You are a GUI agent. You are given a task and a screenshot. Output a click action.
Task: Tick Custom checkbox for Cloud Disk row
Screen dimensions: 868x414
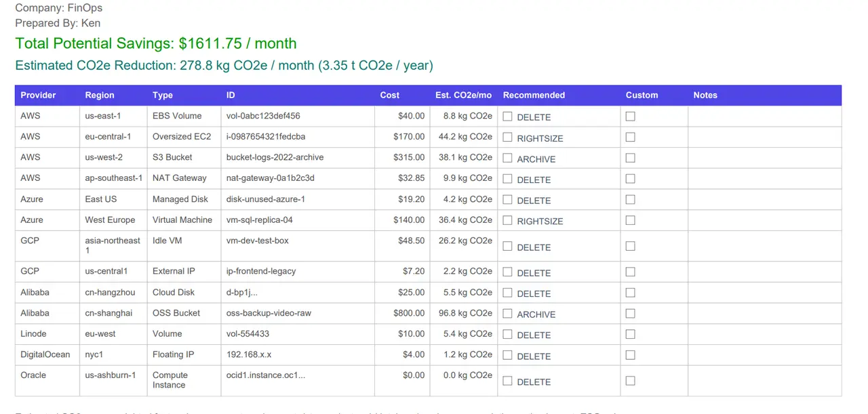tap(630, 292)
